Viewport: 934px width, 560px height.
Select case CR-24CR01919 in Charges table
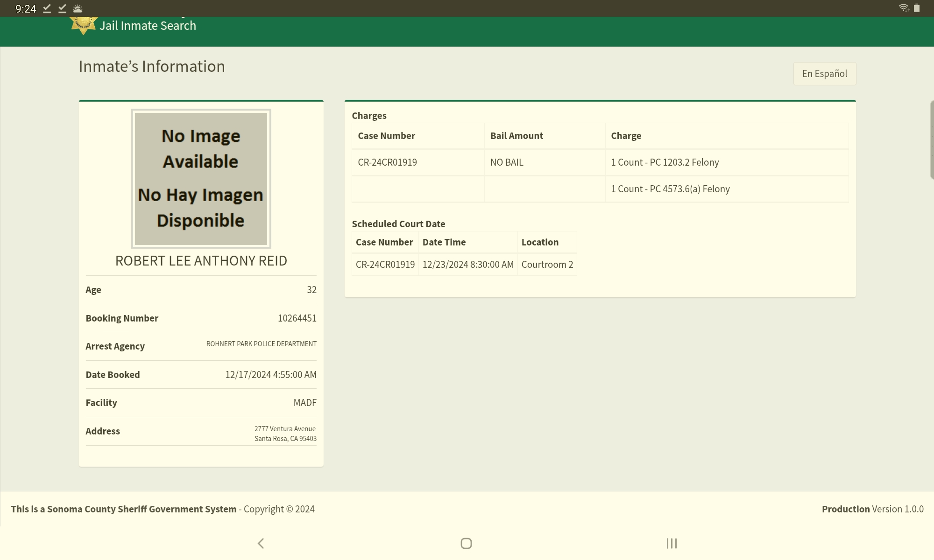pyautogui.click(x=387, y=162)
